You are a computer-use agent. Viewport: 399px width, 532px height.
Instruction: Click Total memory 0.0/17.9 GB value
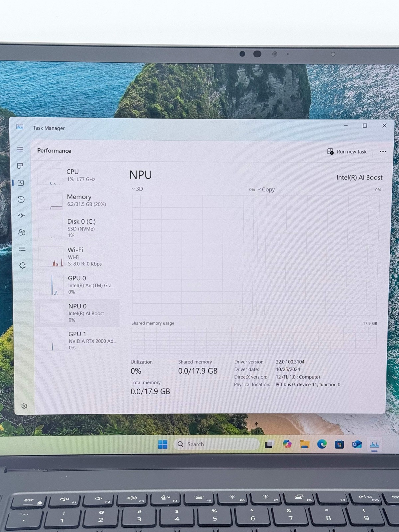coord(150,392)
